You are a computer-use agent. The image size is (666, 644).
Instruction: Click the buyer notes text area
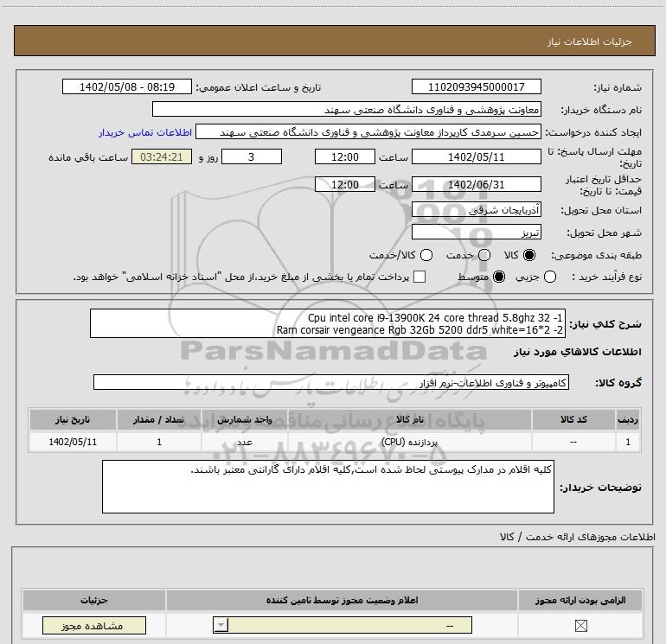pos(328,487)
